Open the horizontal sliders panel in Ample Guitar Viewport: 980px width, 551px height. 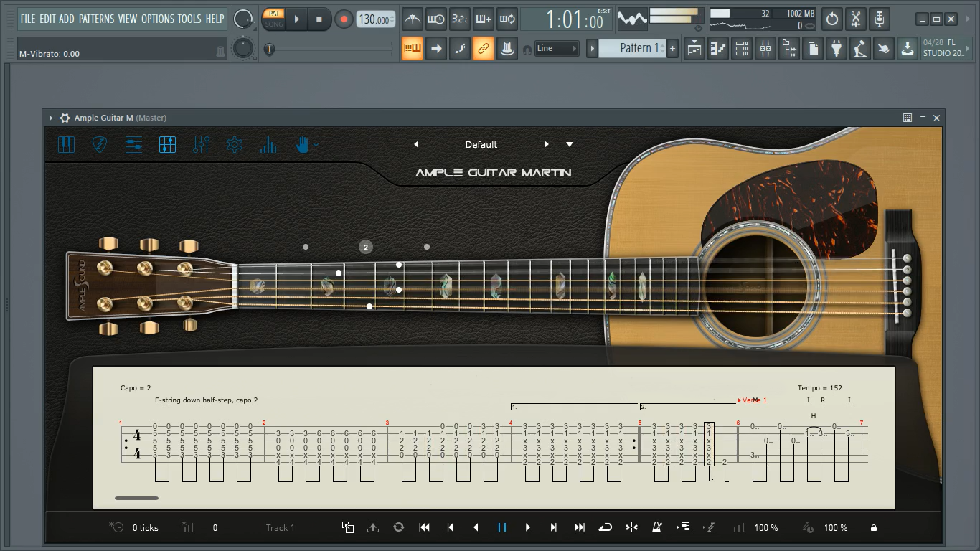[133, 145]
